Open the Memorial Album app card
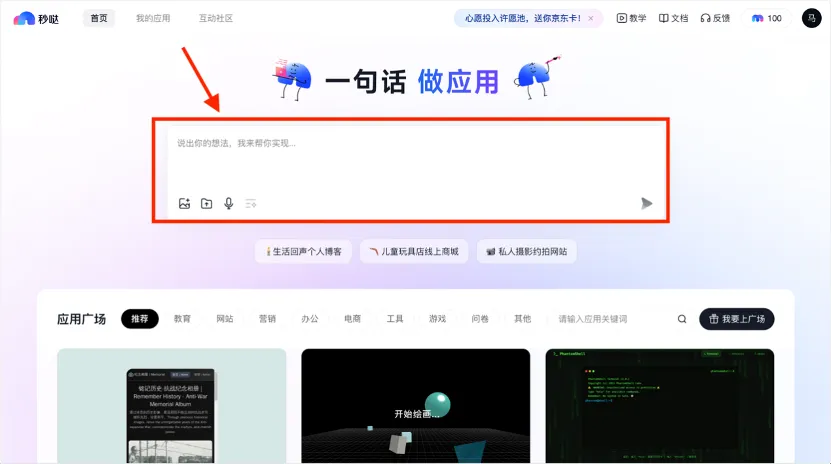 [x=171, y=406]
